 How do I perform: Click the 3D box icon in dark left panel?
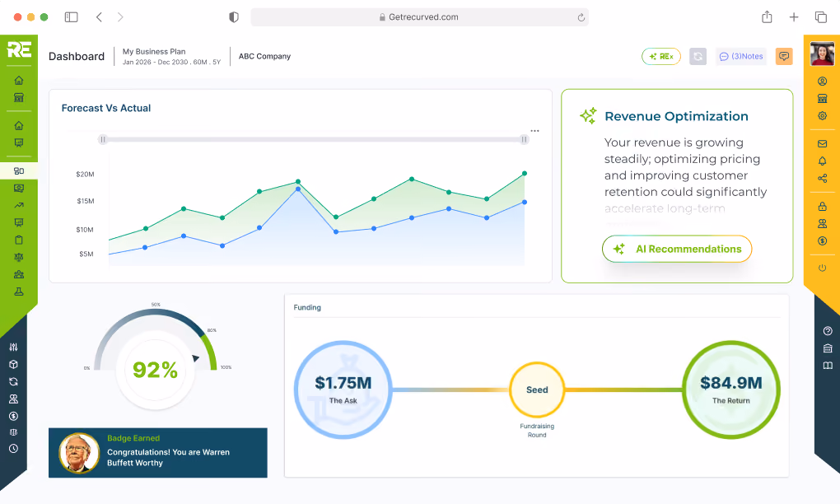point(13,364)
